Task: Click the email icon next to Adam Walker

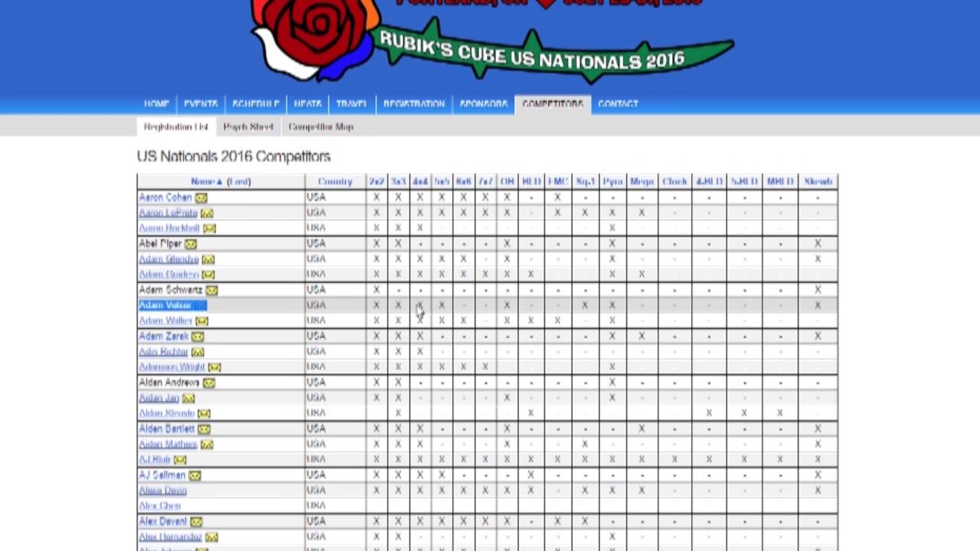Action: (x=201, y=321)
